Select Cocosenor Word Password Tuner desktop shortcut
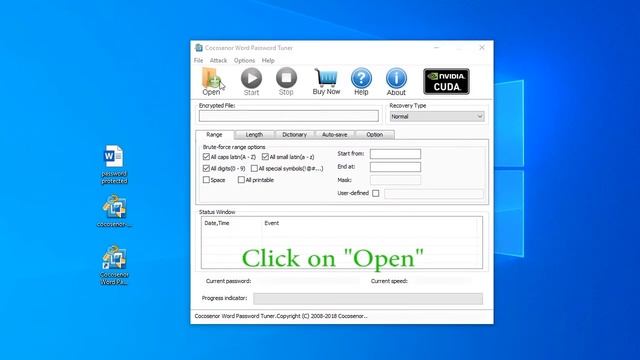The width and height of the screenshot is (640, 360). pos(114,265)
